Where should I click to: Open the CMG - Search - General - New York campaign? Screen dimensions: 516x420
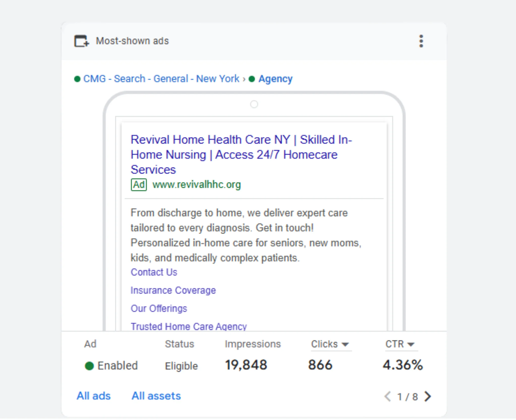(161, 79)
